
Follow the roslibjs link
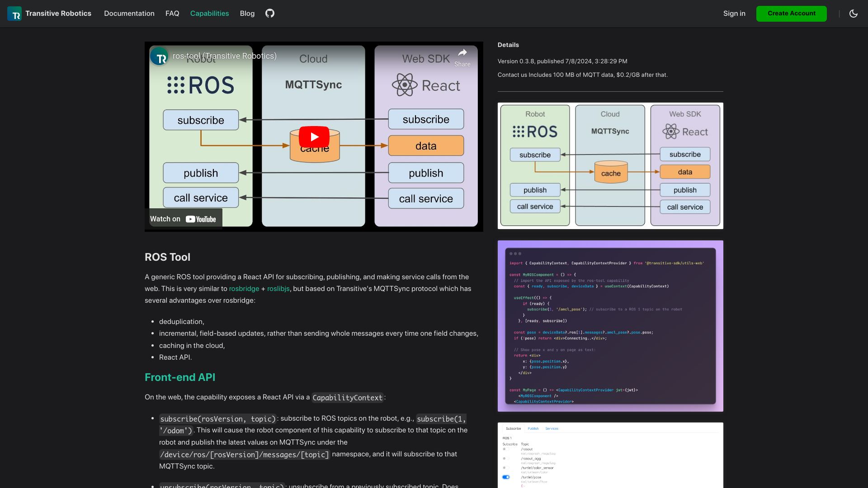click(278, 289)
